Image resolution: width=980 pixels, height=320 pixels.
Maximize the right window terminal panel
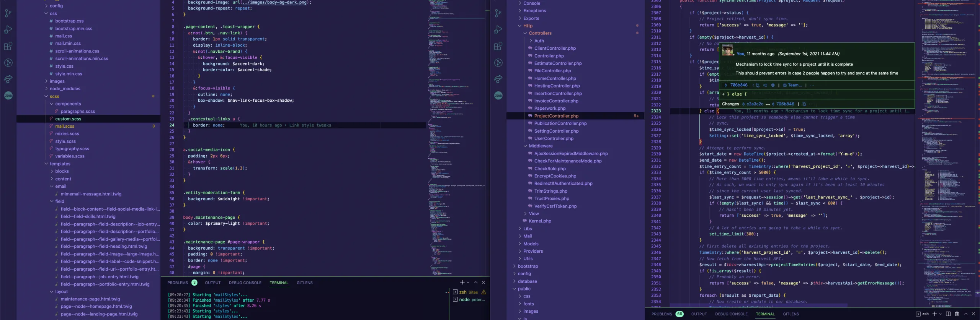966,314
